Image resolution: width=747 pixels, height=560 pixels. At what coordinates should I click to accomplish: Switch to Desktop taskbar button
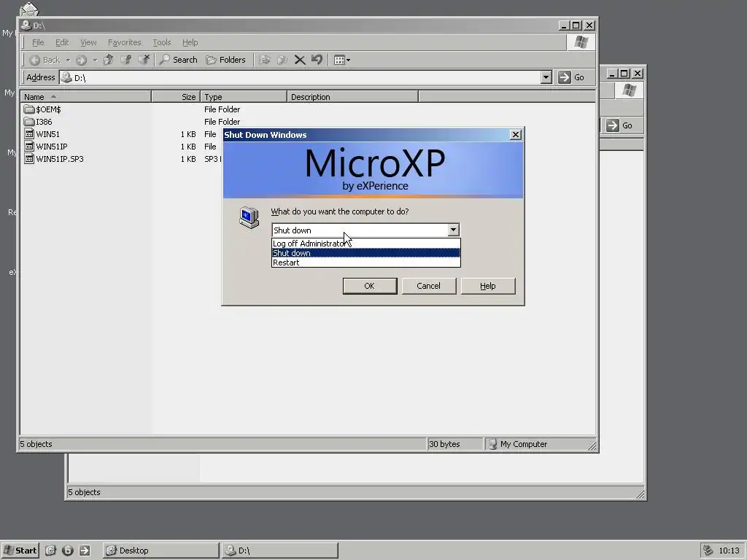pyautogui.click(x=160, y=551)
